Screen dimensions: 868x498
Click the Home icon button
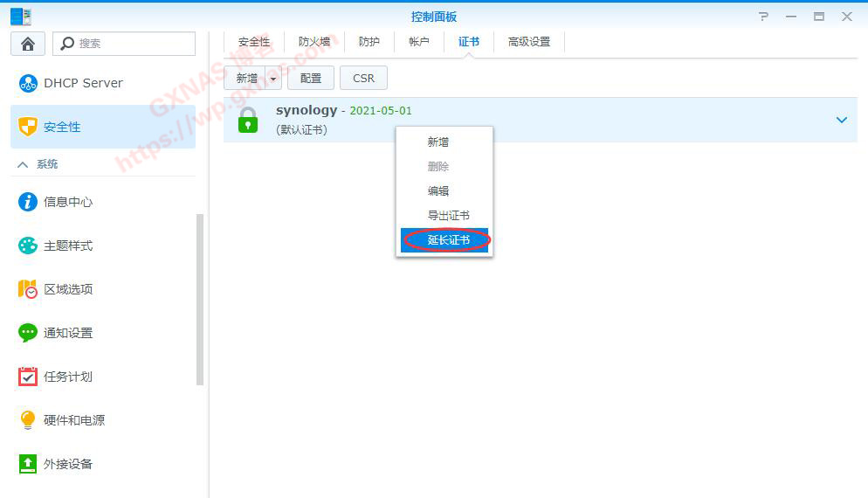28,44
